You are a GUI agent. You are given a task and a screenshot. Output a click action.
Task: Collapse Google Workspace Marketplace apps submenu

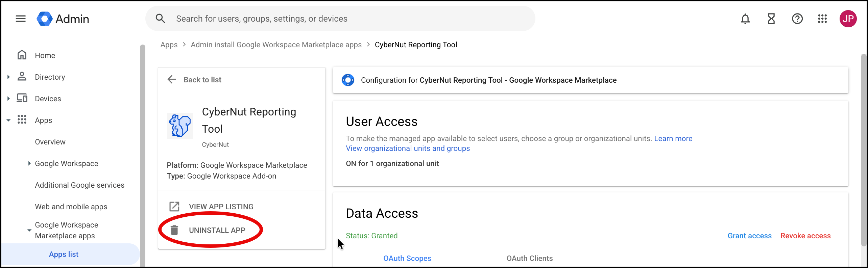coord(29,230)
